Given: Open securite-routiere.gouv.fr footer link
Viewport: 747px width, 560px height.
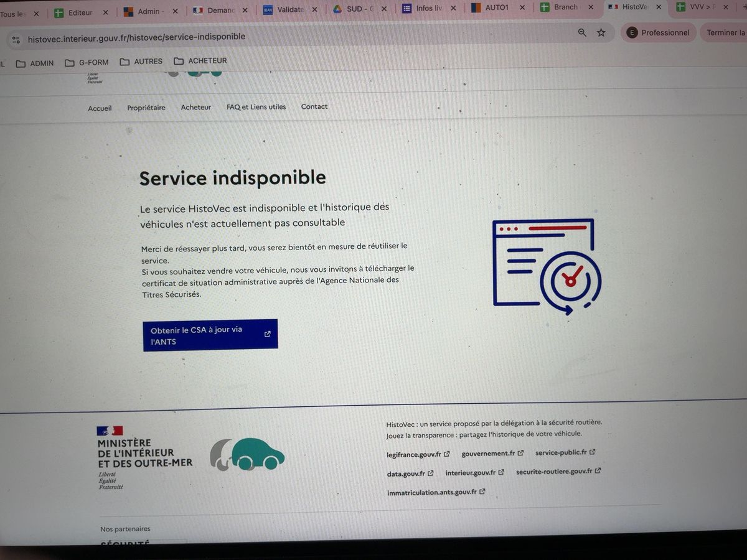Looking at the screenshot, I should click(558, 472).
